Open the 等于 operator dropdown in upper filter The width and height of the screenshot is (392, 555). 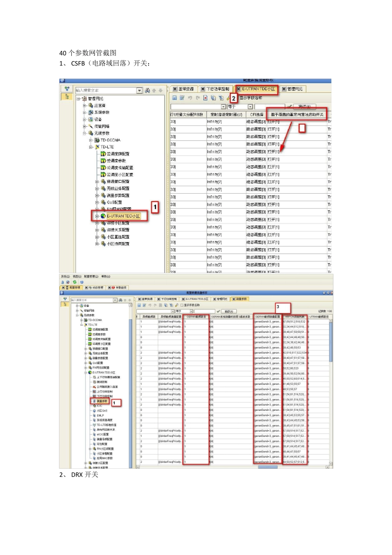coord(250,107)
